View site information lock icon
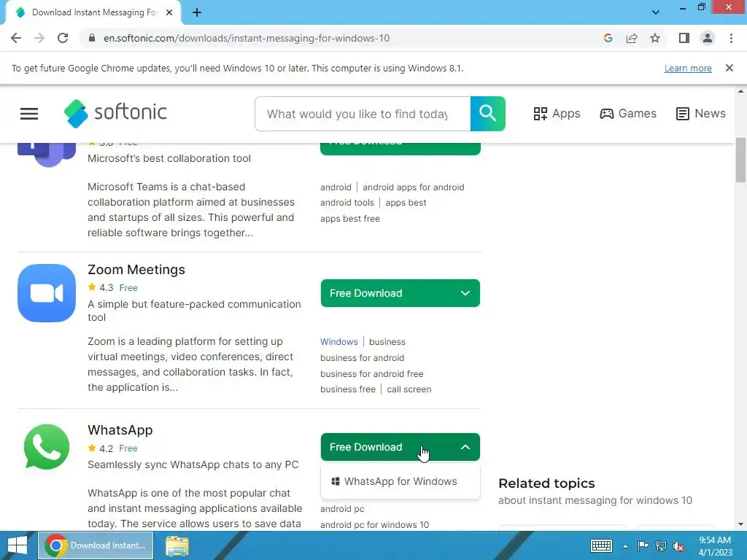Viewport: 747px width, 560px height. coord(92,38)
